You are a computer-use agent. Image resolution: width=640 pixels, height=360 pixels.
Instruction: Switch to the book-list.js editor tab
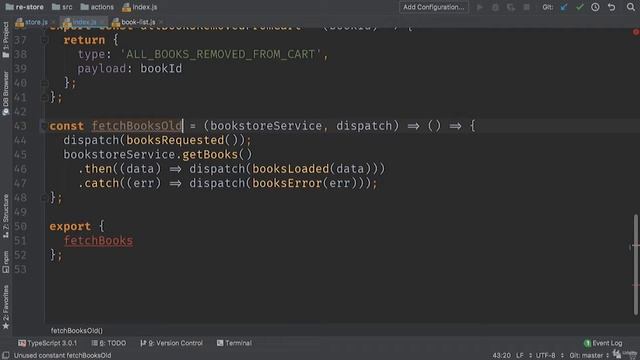point(134,22)
